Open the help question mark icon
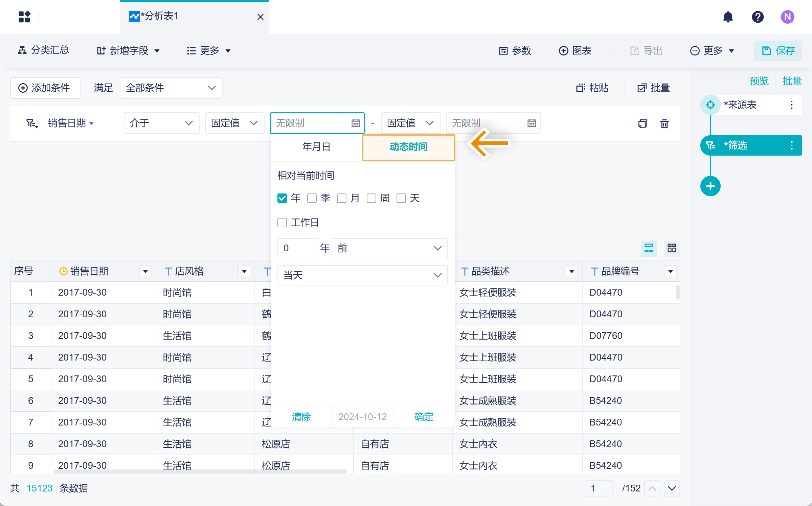 pyautogui.click(x=758, y=17)
